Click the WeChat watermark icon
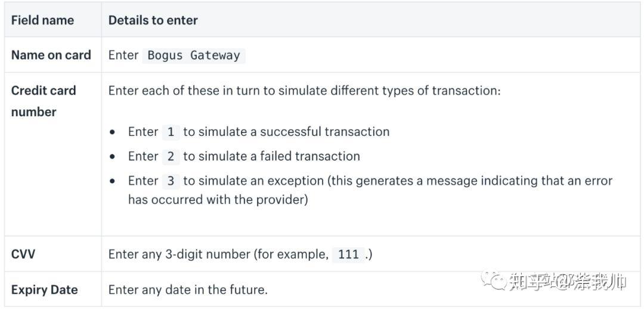644x309 pixels. pos(494,280)
